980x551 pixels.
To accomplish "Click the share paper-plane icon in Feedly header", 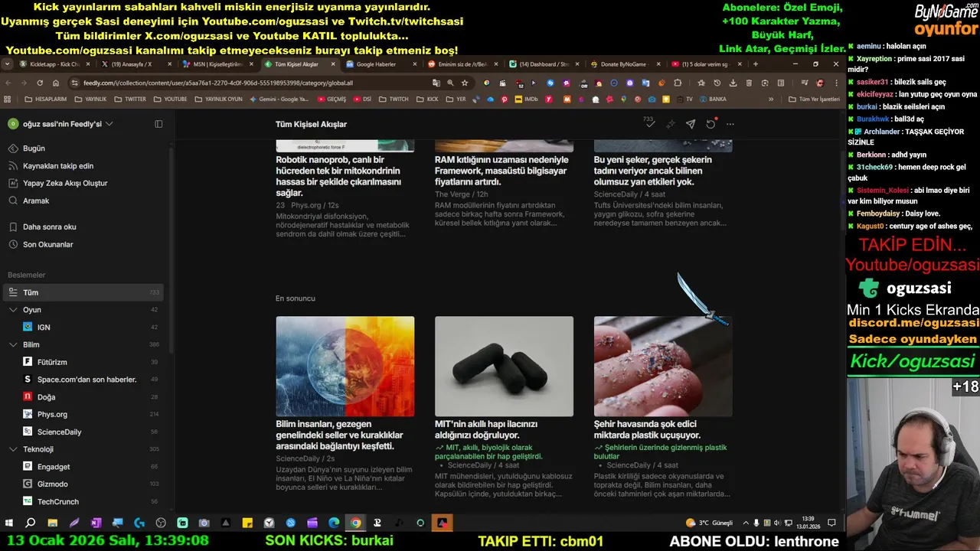I will tap(690, 124).
